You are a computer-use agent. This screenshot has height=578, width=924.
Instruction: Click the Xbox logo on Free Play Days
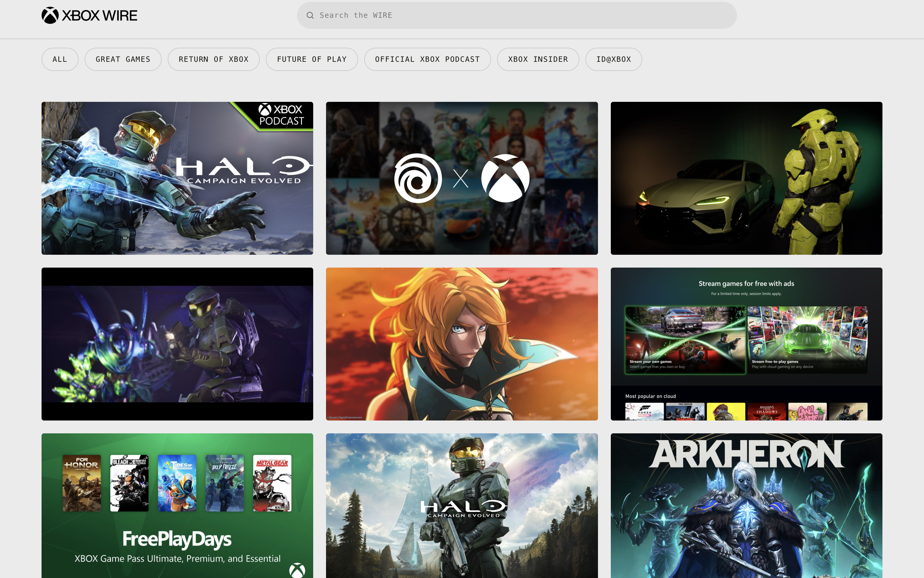[x=297, y=570]
